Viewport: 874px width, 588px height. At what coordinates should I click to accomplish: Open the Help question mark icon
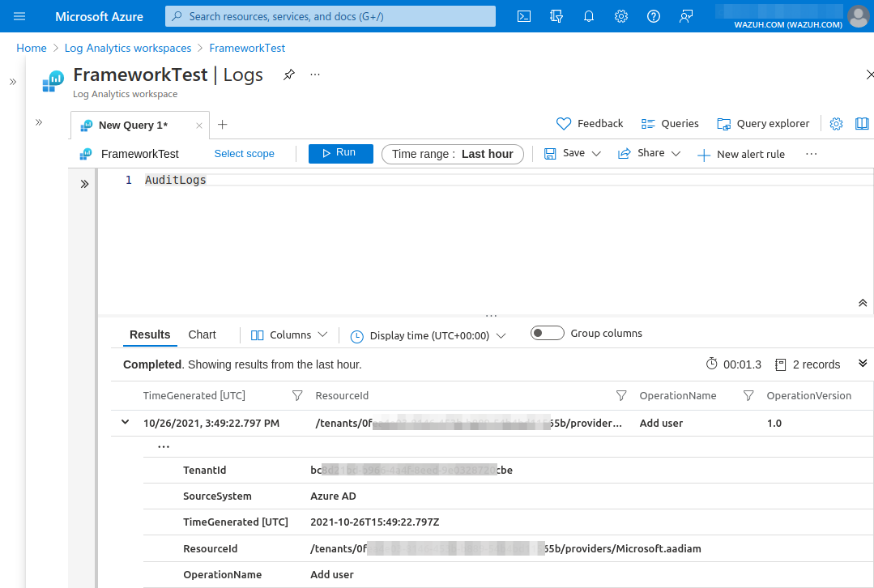653,16
